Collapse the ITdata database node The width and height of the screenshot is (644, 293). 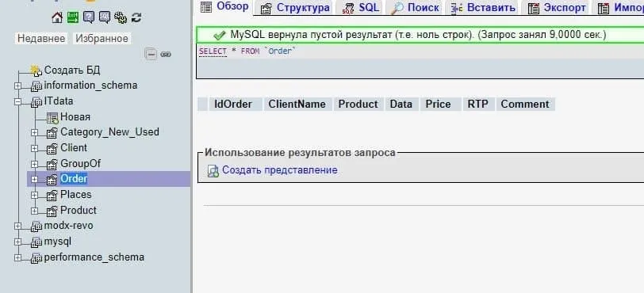[x=17, y=101]
